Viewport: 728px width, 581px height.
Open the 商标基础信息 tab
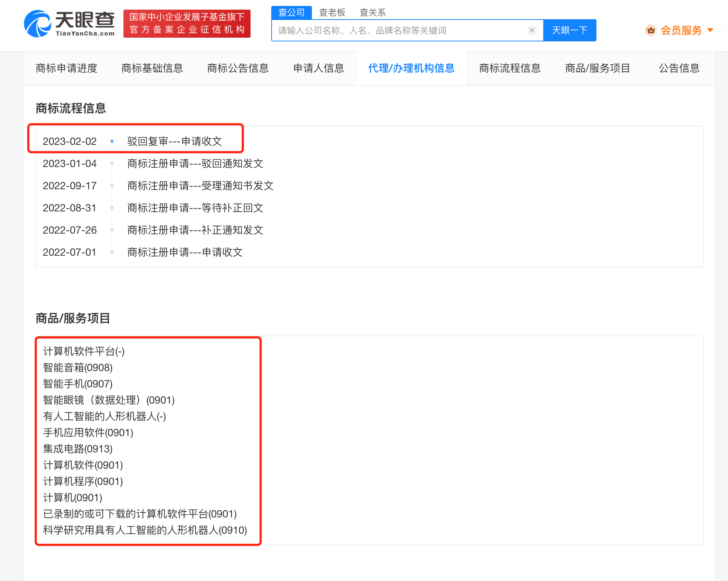(x=152, y=68)
